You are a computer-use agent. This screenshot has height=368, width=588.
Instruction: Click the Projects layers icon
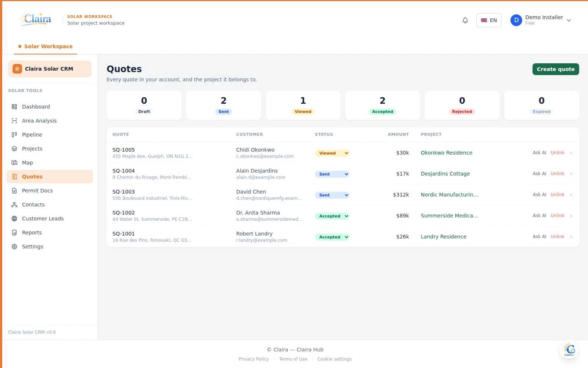point(14,149)
